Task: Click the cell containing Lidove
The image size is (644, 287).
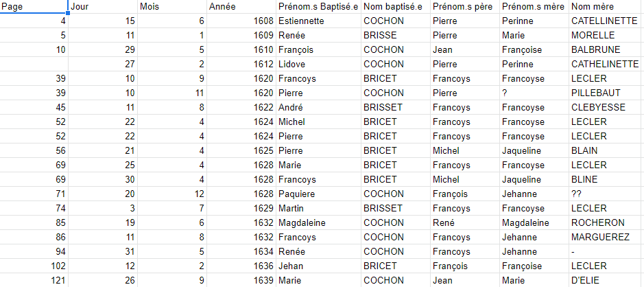Action: click(318, 64)
